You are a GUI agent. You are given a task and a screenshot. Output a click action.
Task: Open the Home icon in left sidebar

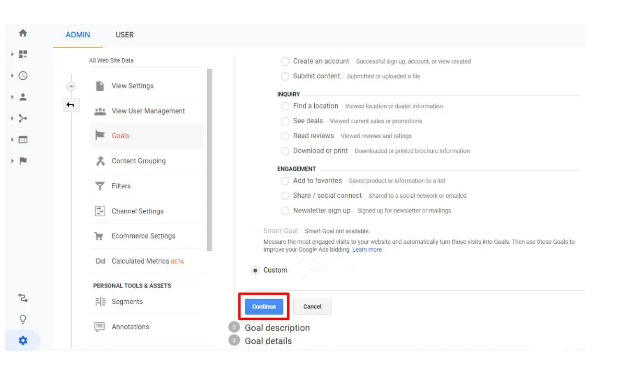pyautogui.click(x=23, y=33)
